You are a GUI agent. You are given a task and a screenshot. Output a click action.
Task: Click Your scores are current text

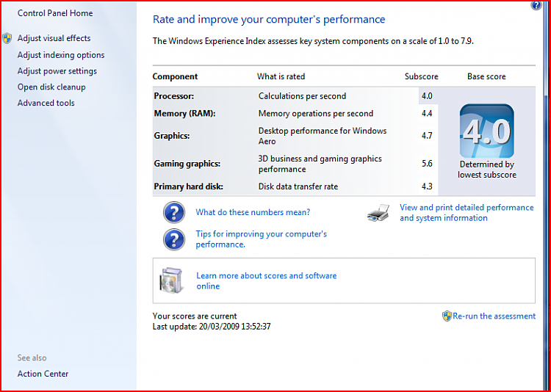(195, 316)
